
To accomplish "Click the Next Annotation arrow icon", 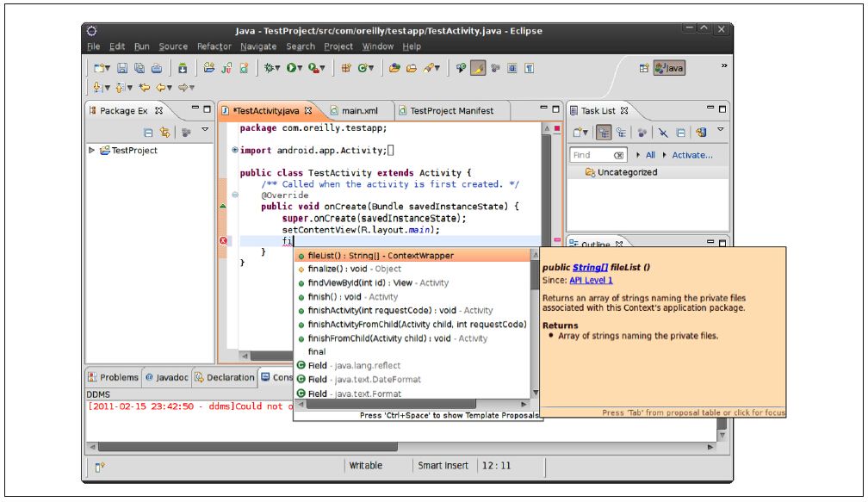I will pos(97,88).
